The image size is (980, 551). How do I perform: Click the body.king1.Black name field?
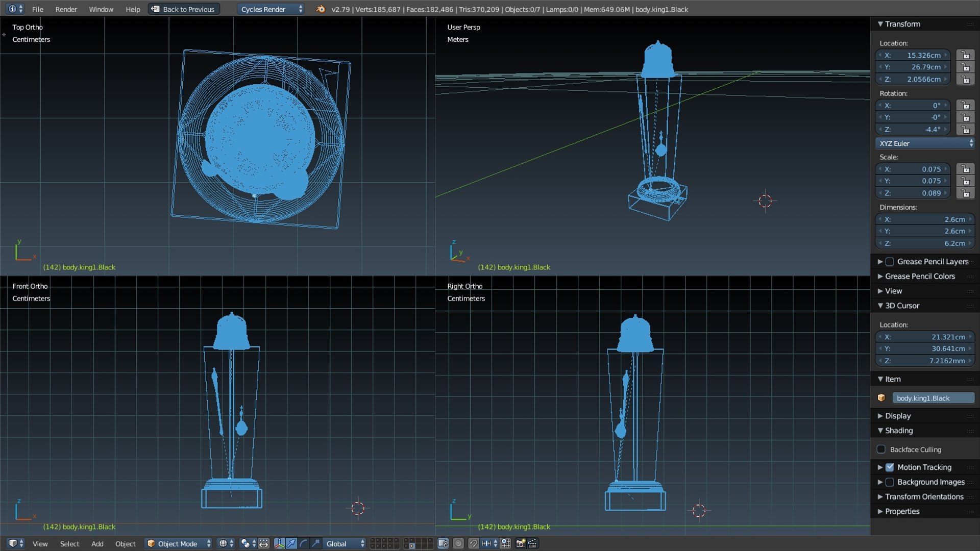click(933, 398)
